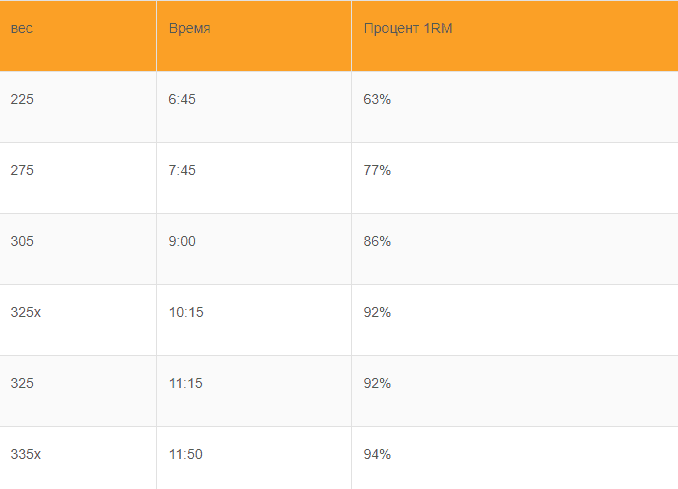
Task: Click the 'Процент 1RM' column header
Action: [x=515, y=36]
